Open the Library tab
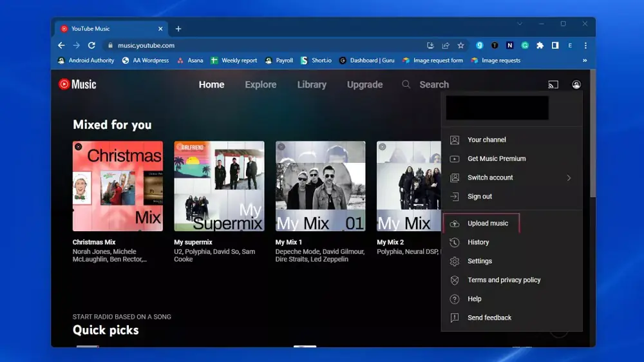 [x=312, y=84]
